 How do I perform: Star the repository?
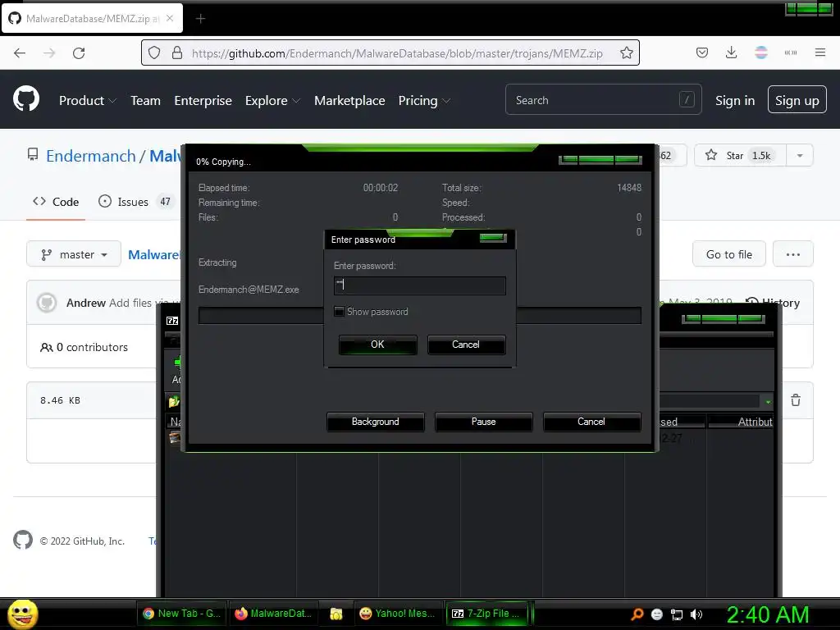pos(740,155)
